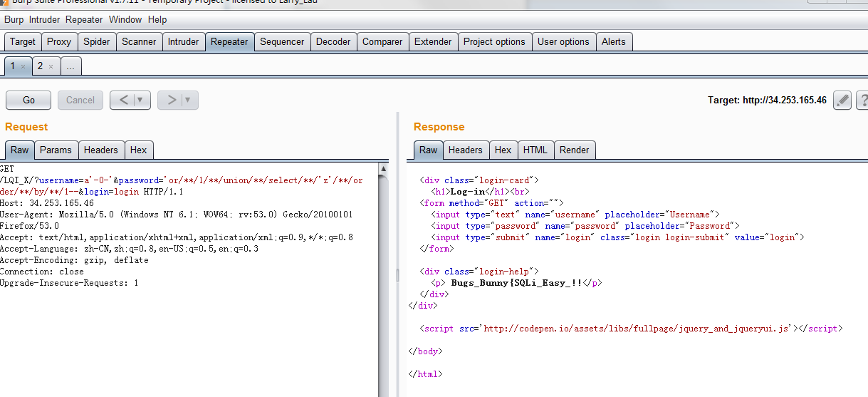The image size is (868, 397).
Task: Switch to the Extender tab
Action: (x=433, y=41)
